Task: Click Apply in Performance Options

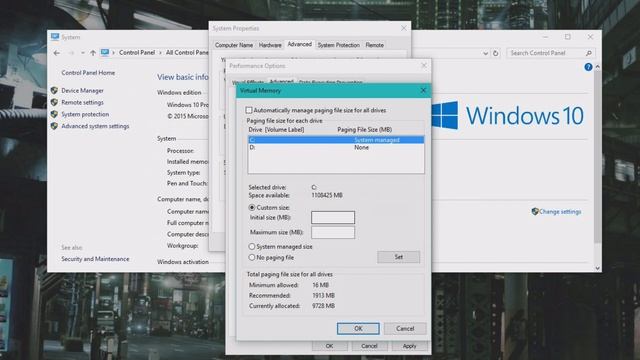Action: click(409, 346)
